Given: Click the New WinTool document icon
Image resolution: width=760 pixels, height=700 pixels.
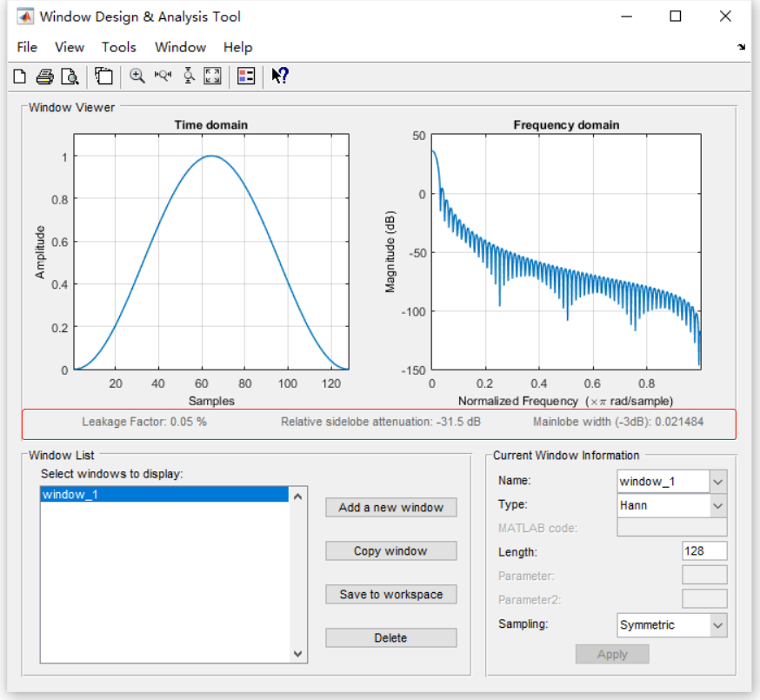Looking at the screenshot, I should coord(20,77).
